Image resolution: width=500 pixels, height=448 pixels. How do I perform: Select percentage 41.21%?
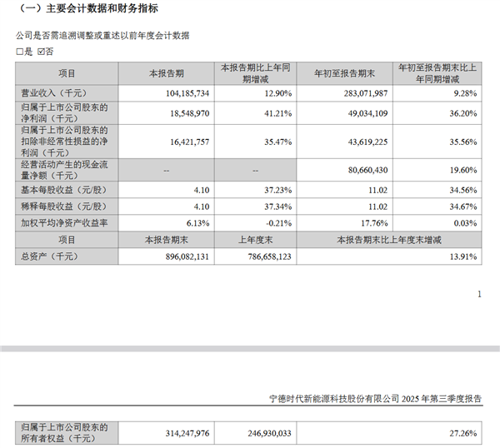277,113
